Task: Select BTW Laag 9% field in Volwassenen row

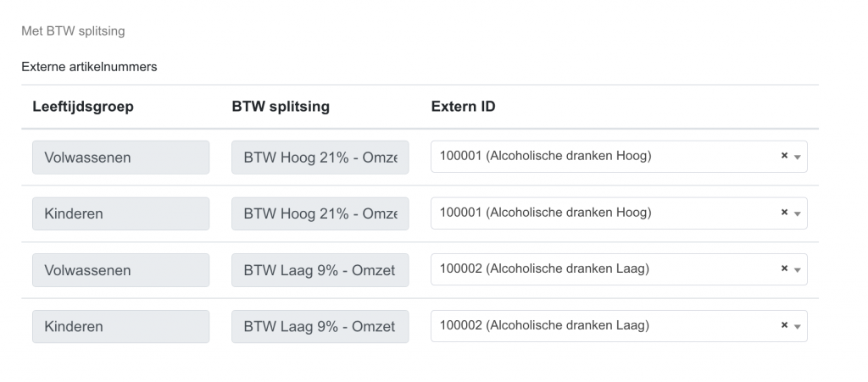Action: click(320, 270)
